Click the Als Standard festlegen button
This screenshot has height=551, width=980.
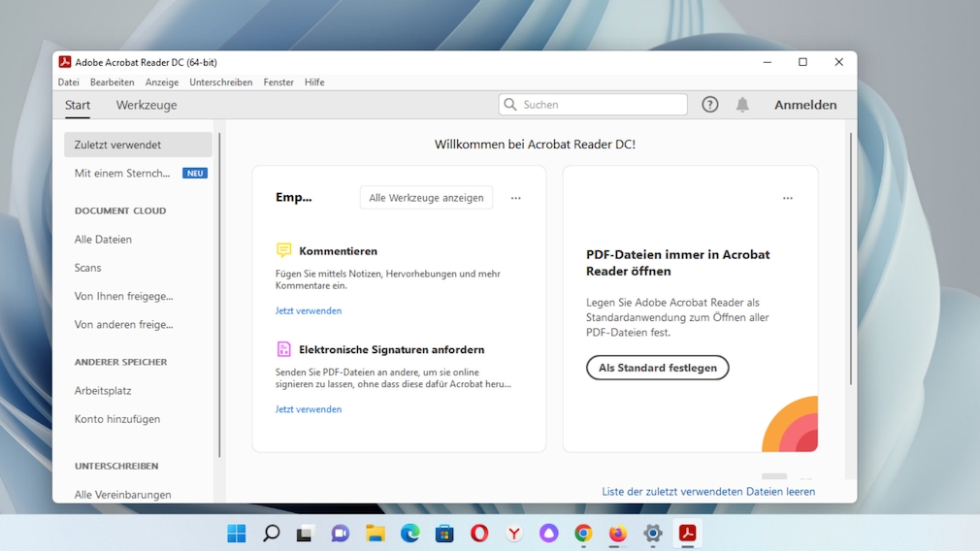(657, 368)
